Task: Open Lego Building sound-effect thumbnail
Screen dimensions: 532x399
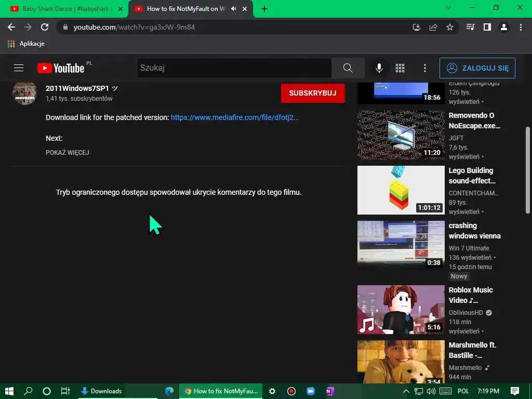Action: pos(401,190)
